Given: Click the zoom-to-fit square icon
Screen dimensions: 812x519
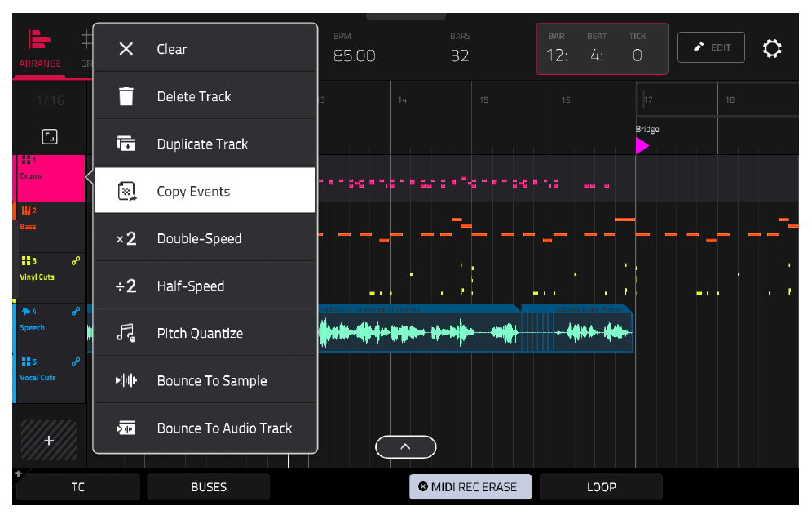Looking at the screenshot, I should [x=50, y=137].
